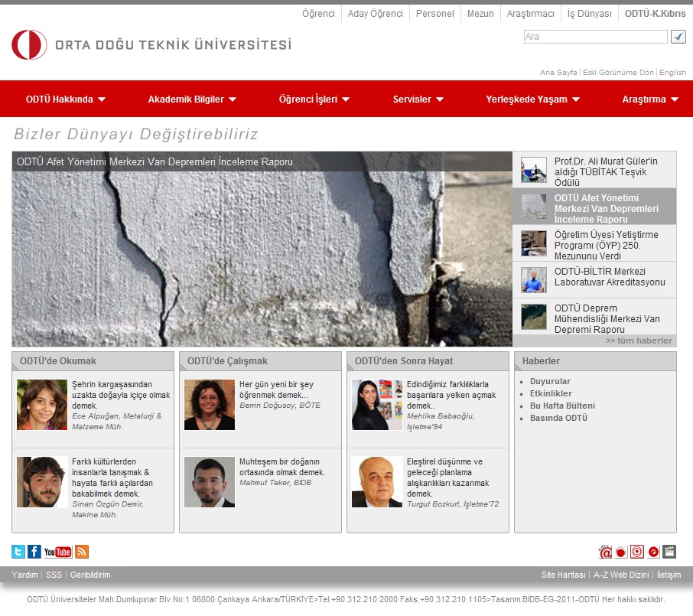Expand the Servisler menu
The image size is (693, 616).
click(x=418, y=99)
